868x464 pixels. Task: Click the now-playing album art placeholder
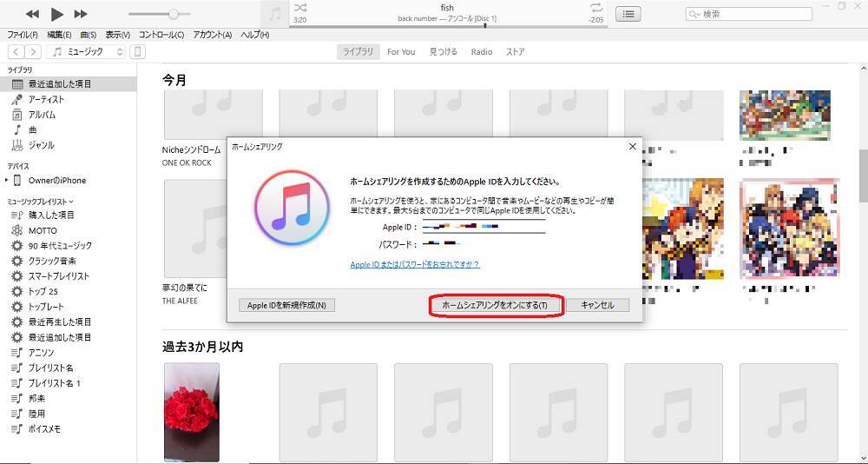click(x=274, y=14)
